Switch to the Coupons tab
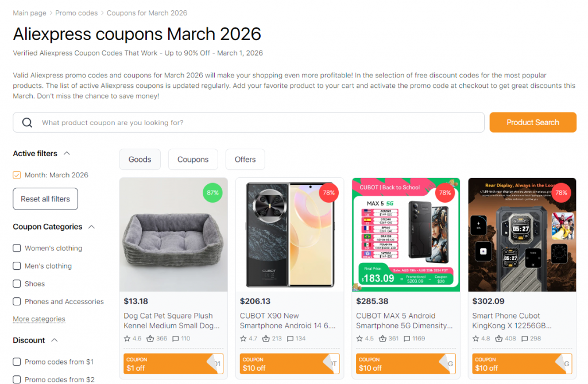This screenshot has width=588, height=384. 193,159
